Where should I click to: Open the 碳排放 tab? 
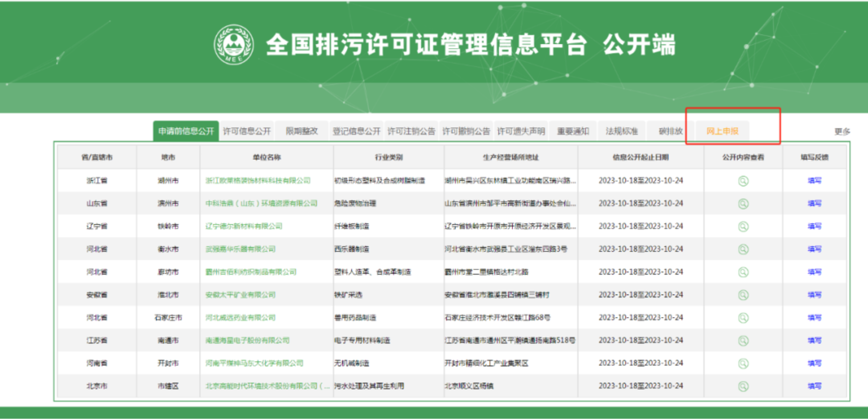pyautogui.click(x=670, y=131)
